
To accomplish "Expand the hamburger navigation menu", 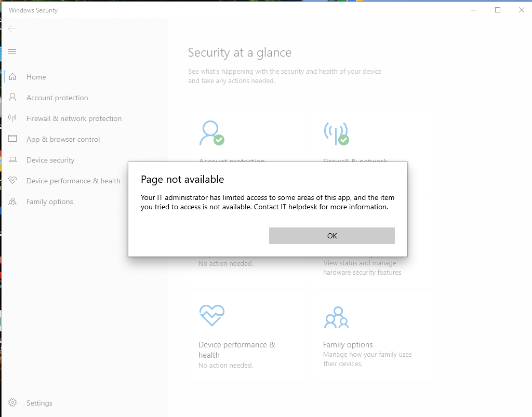I will coord(12,51).
